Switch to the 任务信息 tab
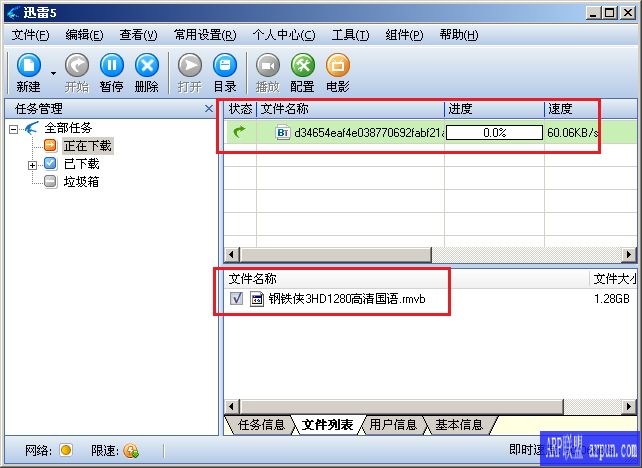Viewport: 642px width, 468px height. pos(261,425)
